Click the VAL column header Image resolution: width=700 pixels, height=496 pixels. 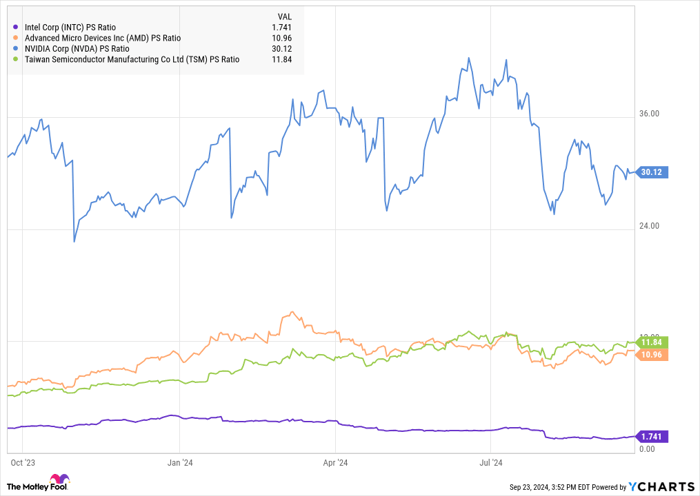(x=284, y=17)
